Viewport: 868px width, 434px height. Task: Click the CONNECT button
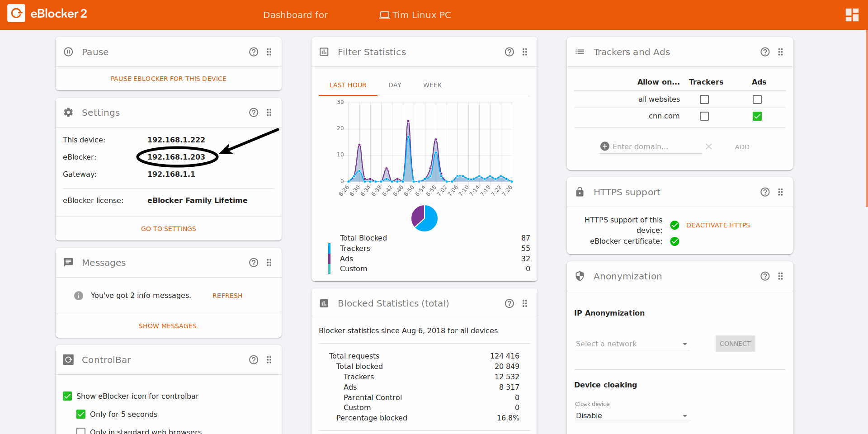click(x=735, y=344)
